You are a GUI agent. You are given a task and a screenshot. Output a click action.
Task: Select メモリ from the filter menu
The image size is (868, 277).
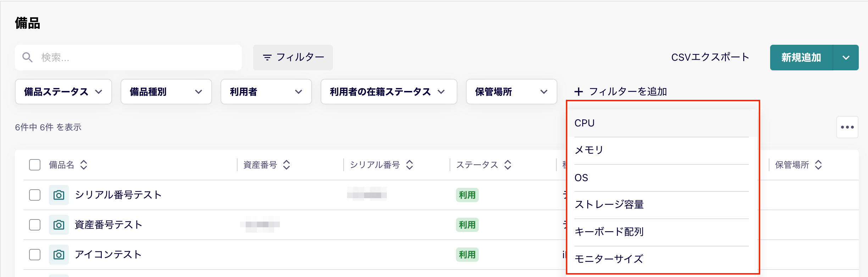pos(662,150)
